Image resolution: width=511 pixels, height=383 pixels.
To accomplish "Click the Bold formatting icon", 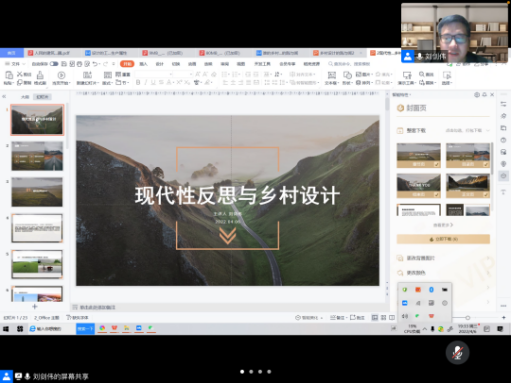I will coord(138,82).
